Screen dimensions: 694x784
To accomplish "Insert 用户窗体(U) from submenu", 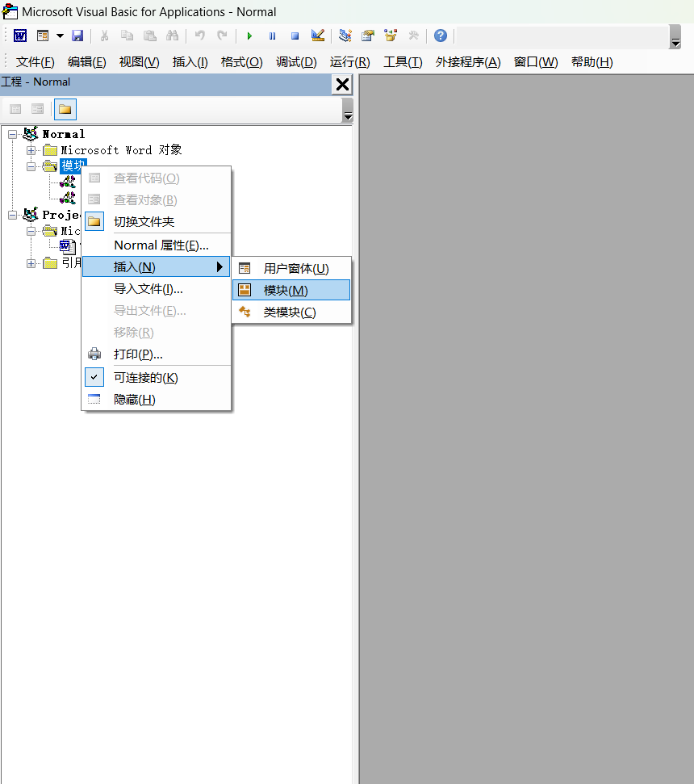I will tap(291, 269).
